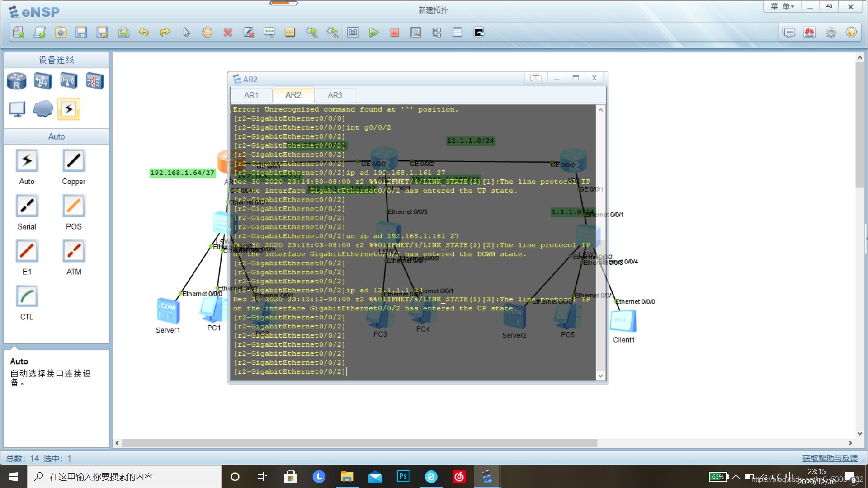868x488 pixels.
Task: Undo the last action
Action: tap(144, 32)
